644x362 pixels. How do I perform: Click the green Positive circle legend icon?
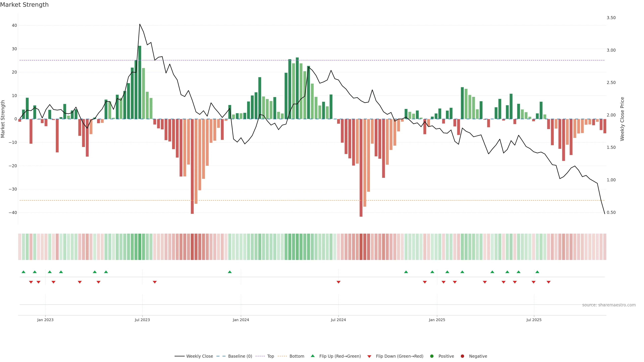[432, 356]
